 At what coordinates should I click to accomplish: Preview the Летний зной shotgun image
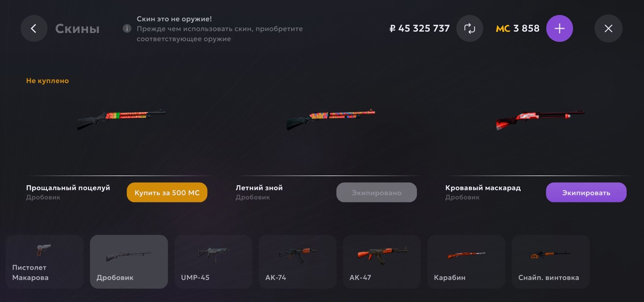click(x=331, y=119)
